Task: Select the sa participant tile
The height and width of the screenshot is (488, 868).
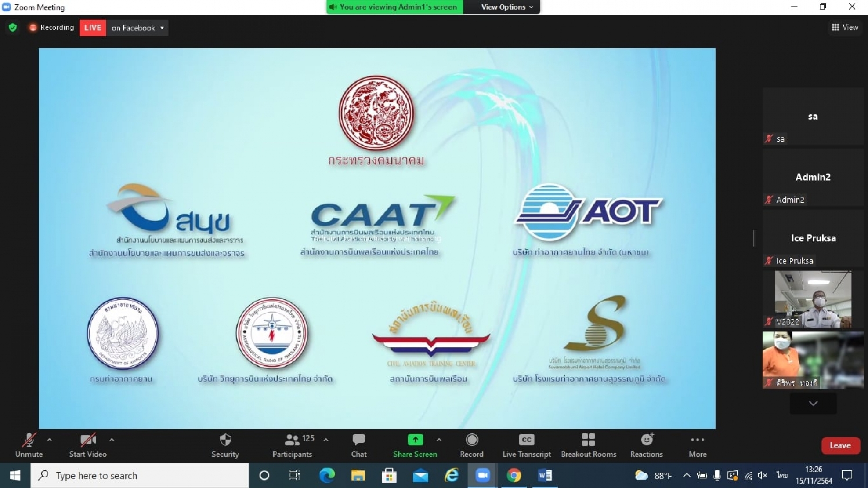Action: 813,117
